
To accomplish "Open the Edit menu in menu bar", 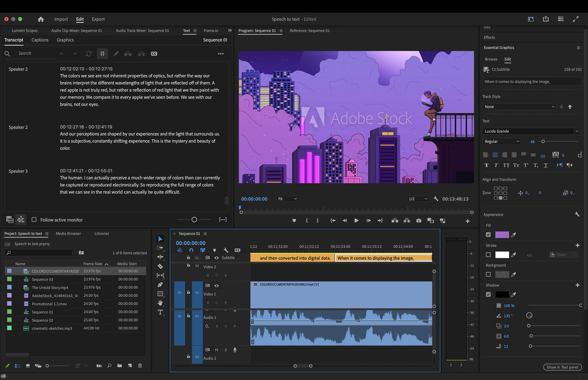I will [79, 19].
